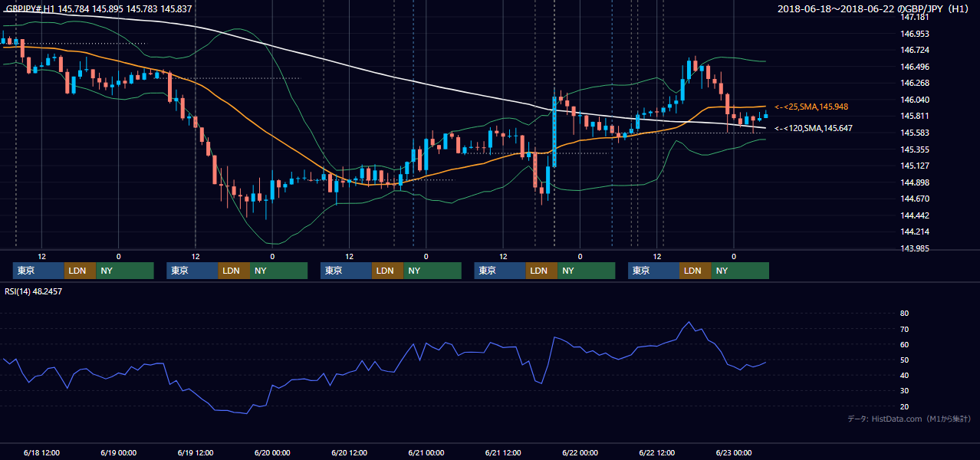Select the 120 SMA label reading 145.647
This screenshot has width=980, height=460.
click(814, 128)
